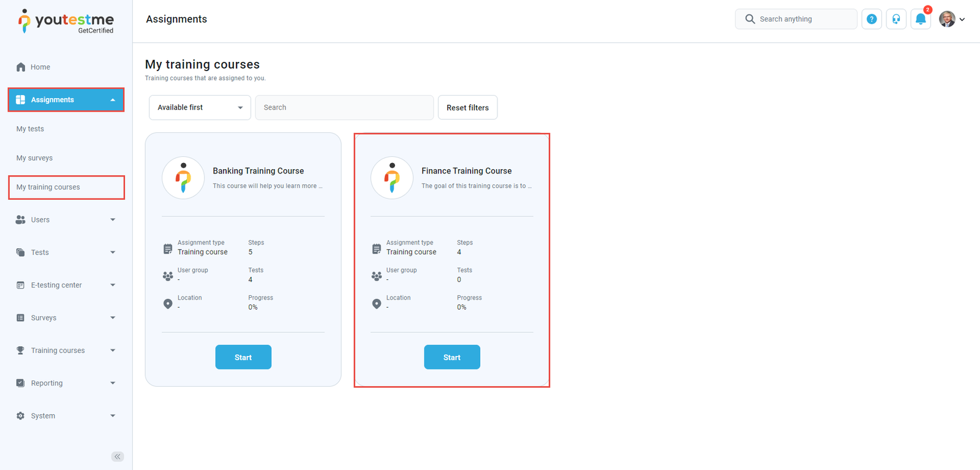Collapse sidebar using double chevron icon
This screenshot has height=470, width=980.
pyautogui.click(x=118, y=457)
